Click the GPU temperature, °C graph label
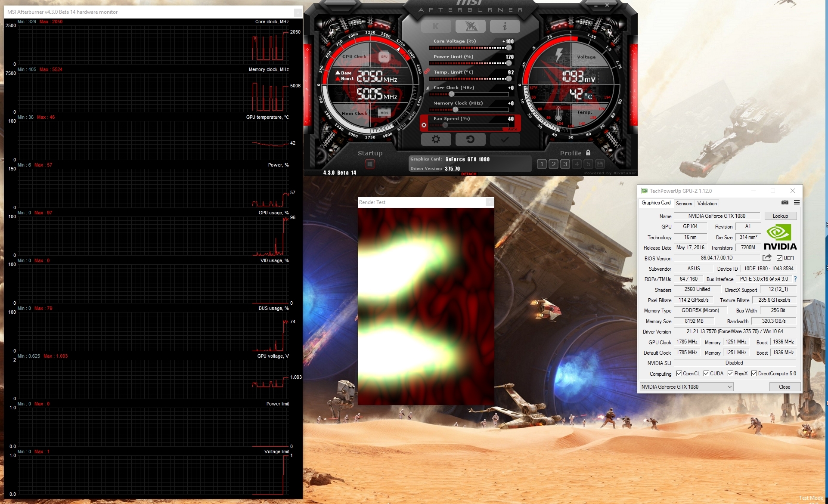 267,117
